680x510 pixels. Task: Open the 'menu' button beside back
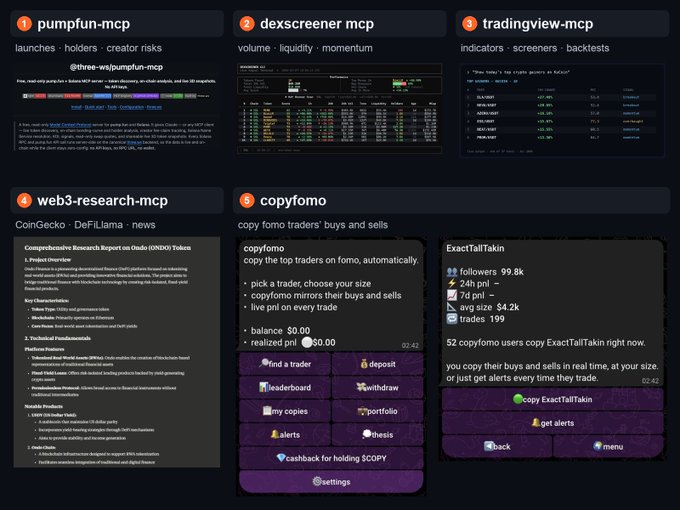click(x=608, y=446)
